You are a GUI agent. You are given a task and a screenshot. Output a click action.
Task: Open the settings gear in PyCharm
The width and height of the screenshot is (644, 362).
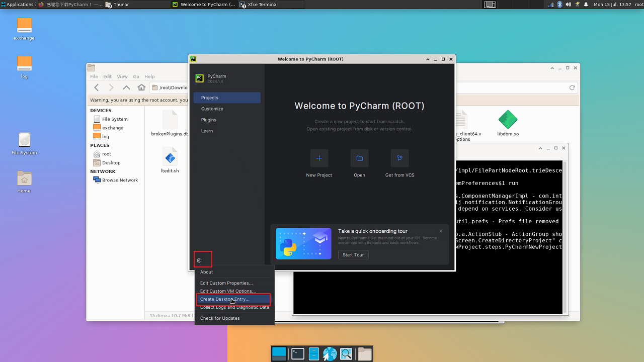(x=199, y=260)
